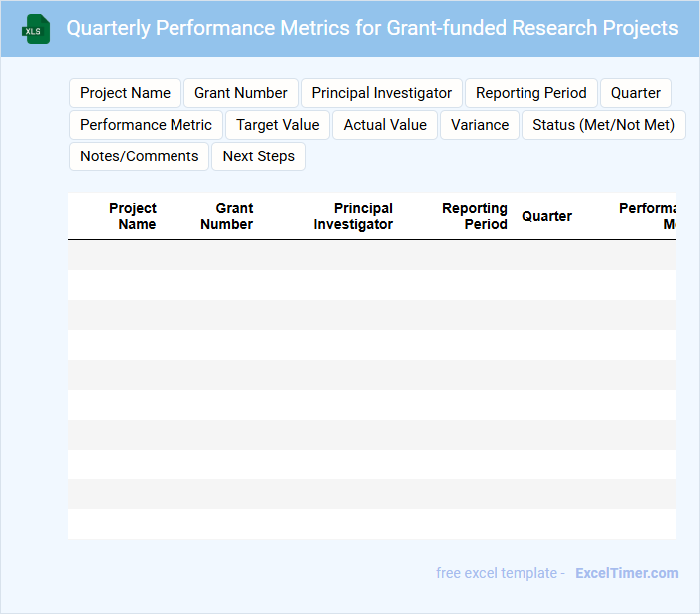Select the Grant Number tag
The image size is (700, 614).
[x=241, y=93]
